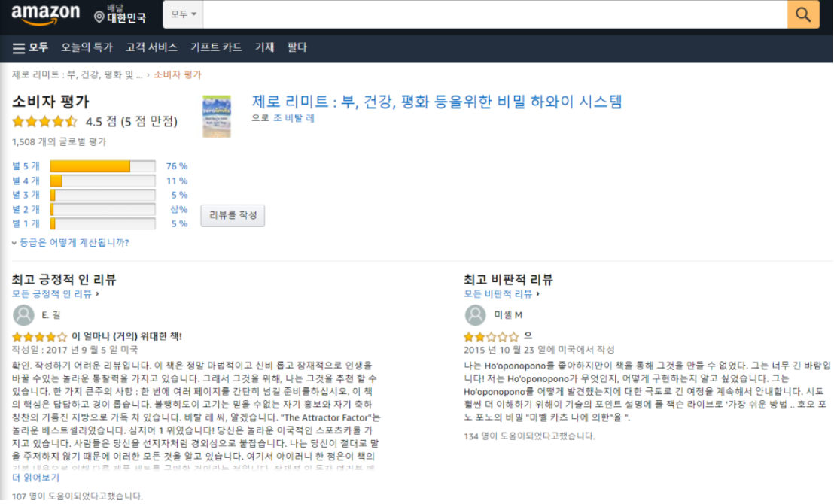
Task: Click the 최고 비판적 리뷰 heading
Action: tap(509, 280)
